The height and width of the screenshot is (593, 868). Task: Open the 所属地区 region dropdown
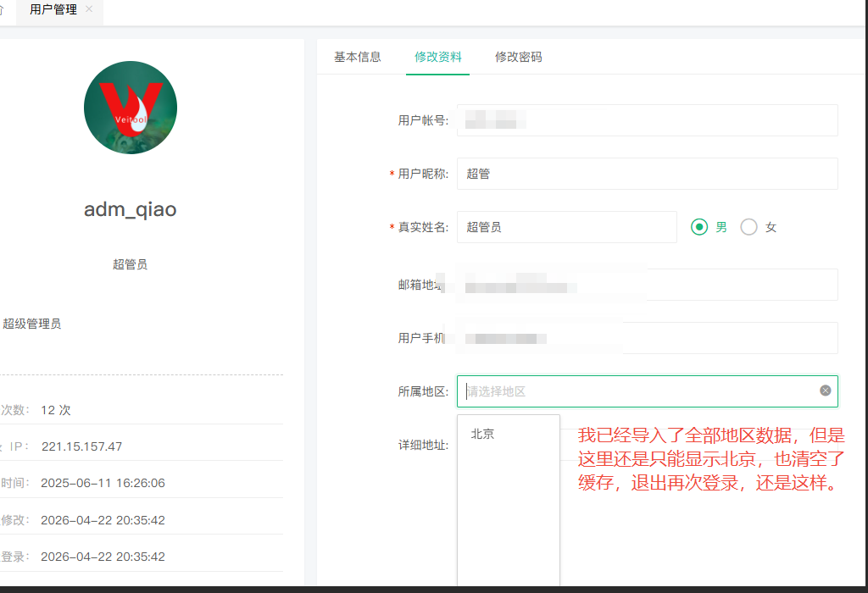pyautogui.click(x=636, y=391)
